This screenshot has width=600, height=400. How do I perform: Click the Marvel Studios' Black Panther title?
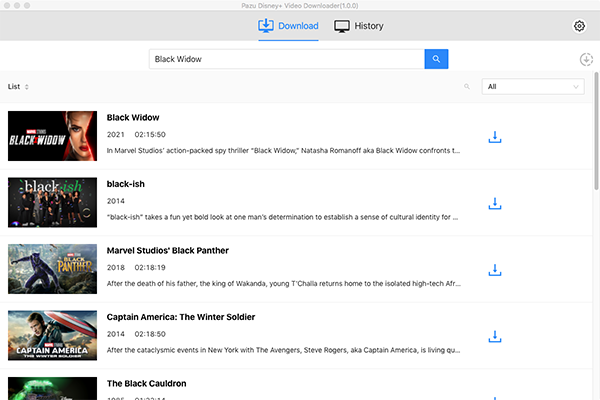pyautogui.click(x=168, y=251)
